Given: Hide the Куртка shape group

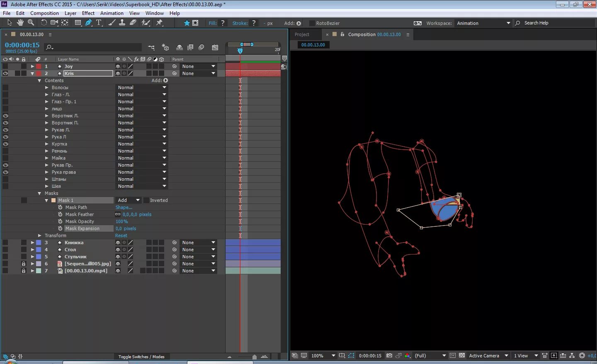Looking at the screenshot, I should tap(5, 144).
